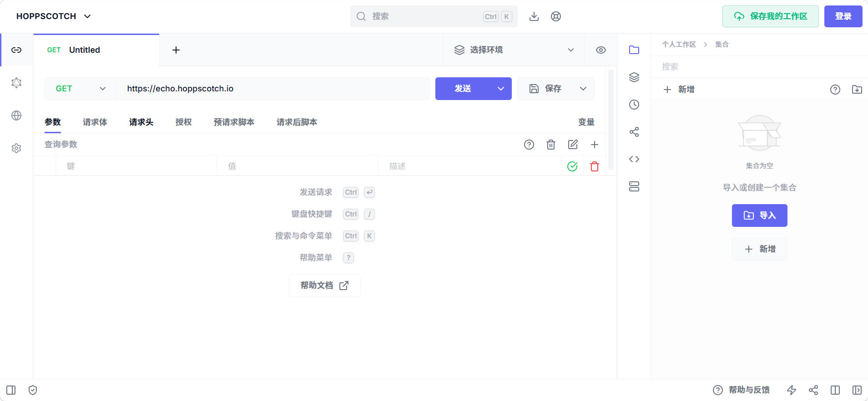The image size is (868, 401).
Task: Click the 导入 import button
Action: pos(760,216)
